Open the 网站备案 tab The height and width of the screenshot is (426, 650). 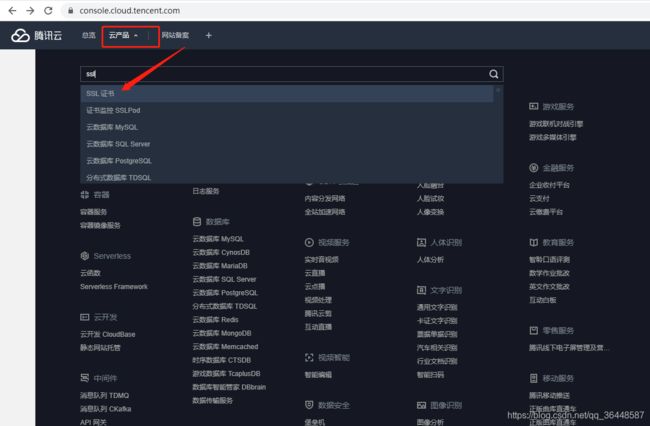[x=175, y=36]
